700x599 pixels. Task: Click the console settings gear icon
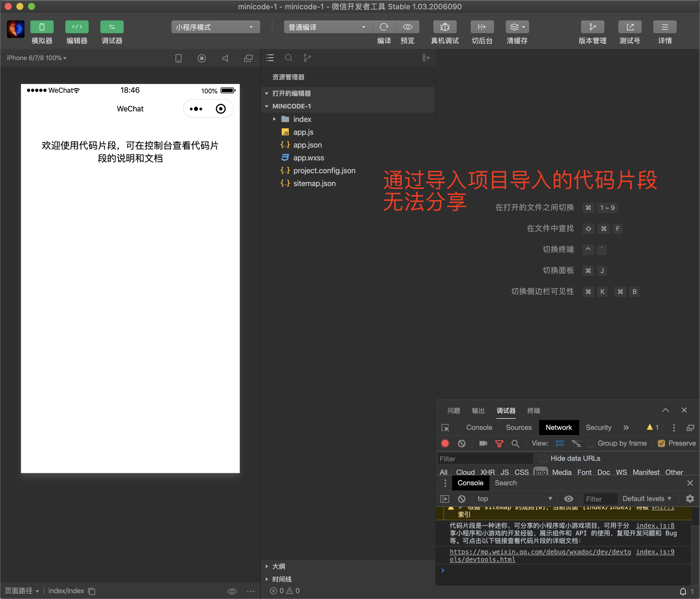click(690, 499)
